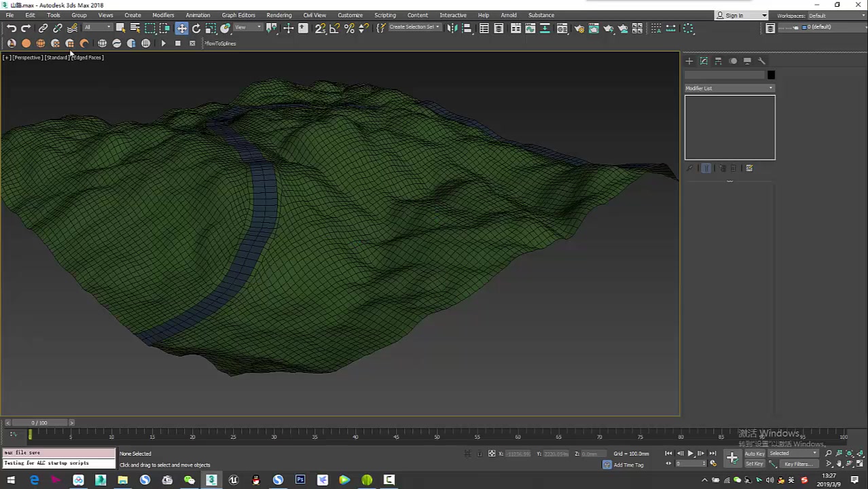868x489 pixels.
Task: Click the Select by Name icon
Action: point(135,28)
